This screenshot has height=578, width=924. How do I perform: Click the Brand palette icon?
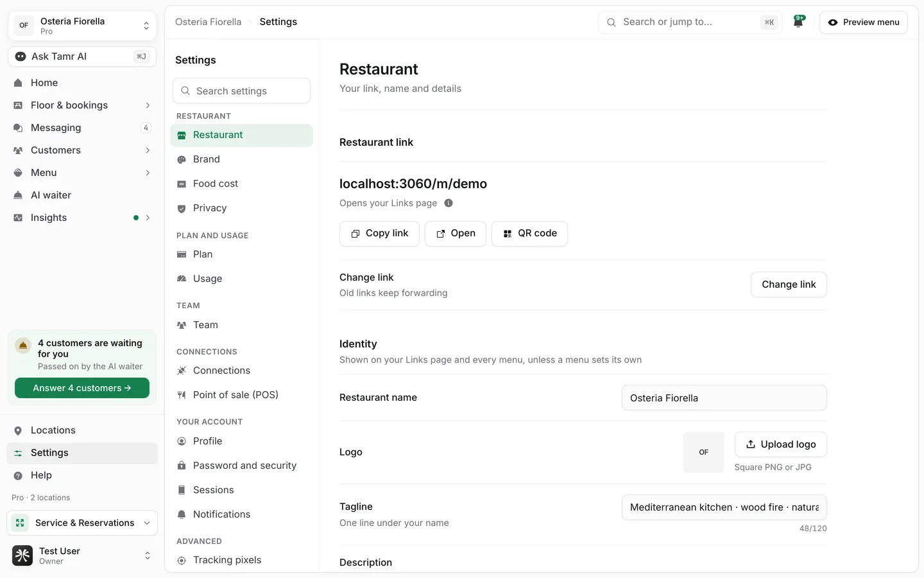click(x=182, y=159)
